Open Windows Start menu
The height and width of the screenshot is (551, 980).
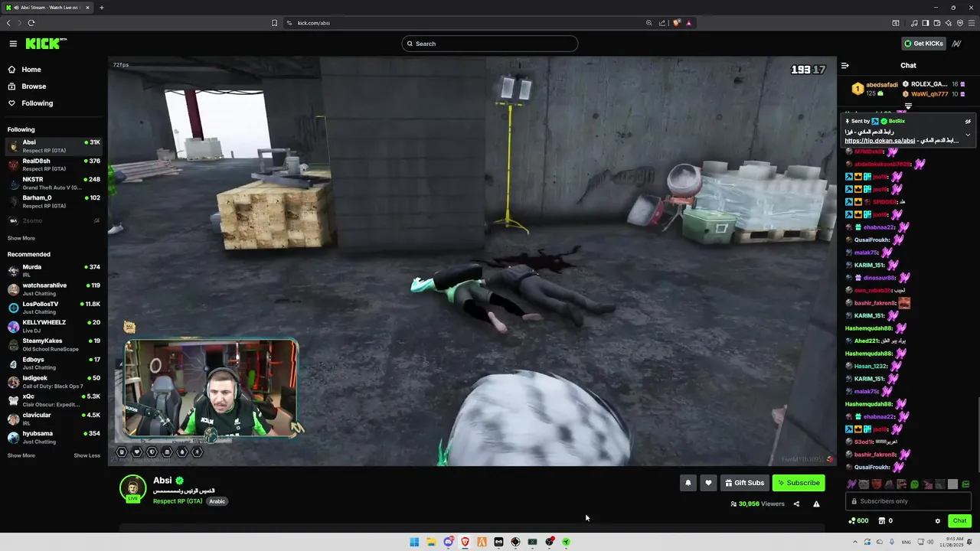pos(414,542)
